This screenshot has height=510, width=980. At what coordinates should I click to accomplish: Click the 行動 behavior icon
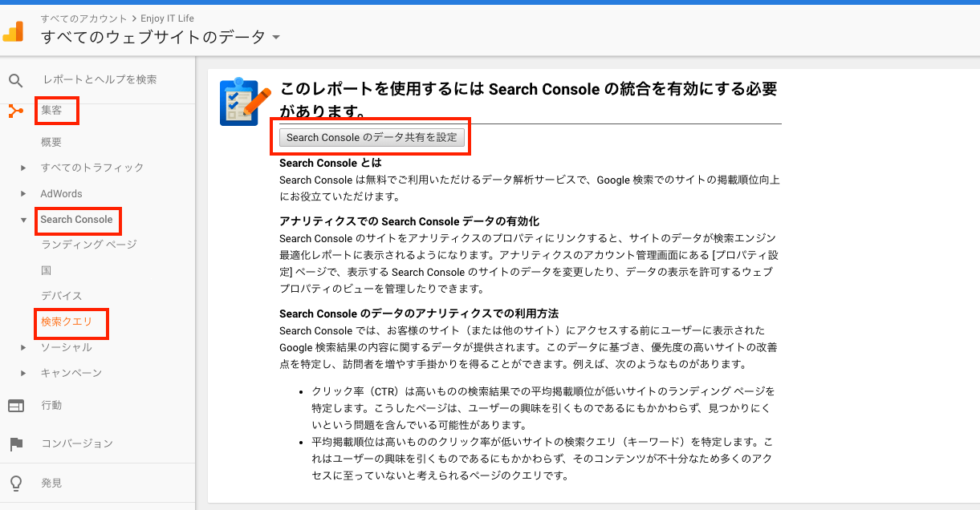15,406
